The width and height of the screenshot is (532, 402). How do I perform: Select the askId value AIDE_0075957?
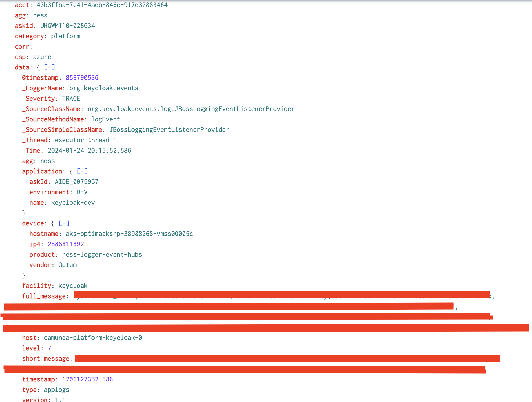click(x=77, y=182)
